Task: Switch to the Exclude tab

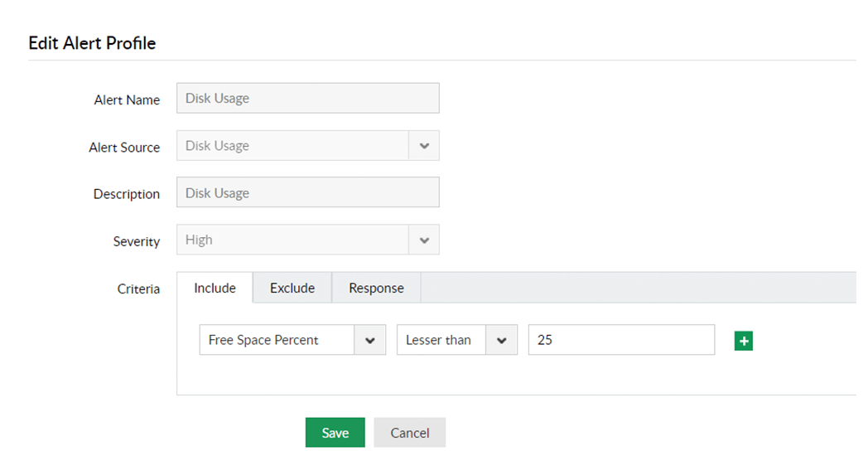Action: (x=292, y=288)
